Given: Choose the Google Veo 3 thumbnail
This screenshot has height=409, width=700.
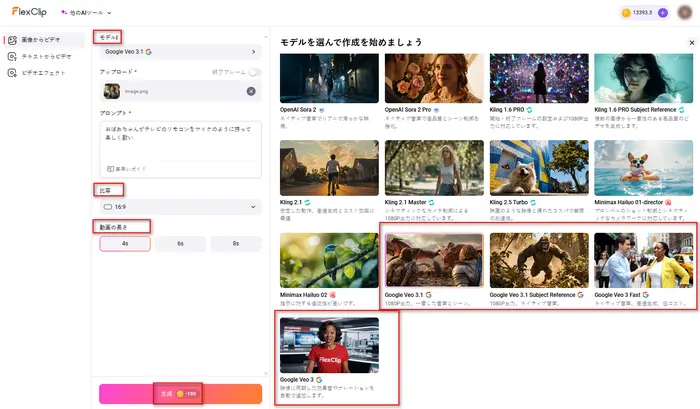Looking at the screenshot, I should click(329, 345).
